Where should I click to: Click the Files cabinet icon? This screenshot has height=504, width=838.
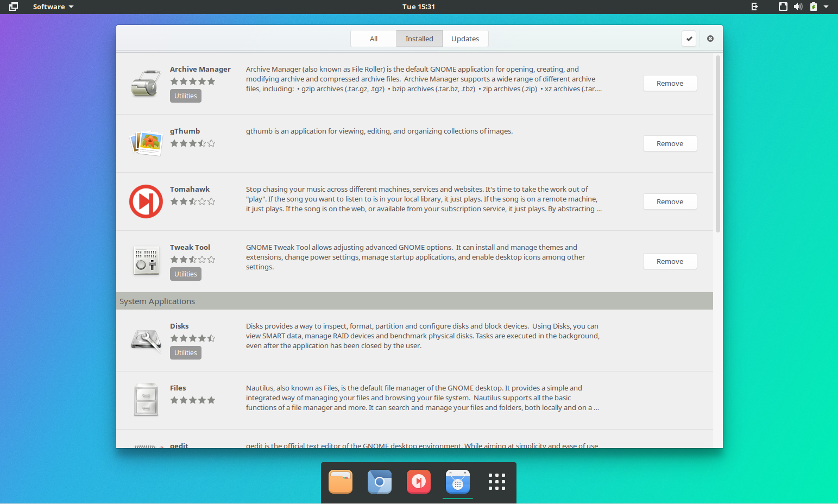click(x=146, y=400)
